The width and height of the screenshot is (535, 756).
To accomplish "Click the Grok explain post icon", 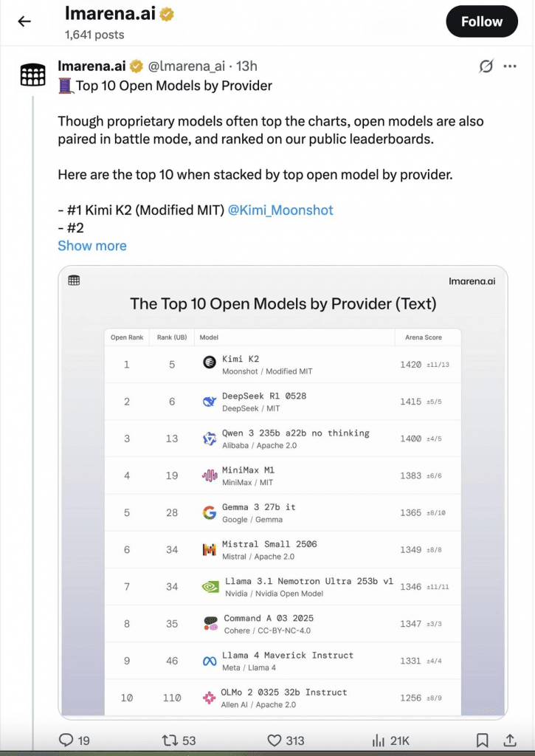I will click(486, 66).
